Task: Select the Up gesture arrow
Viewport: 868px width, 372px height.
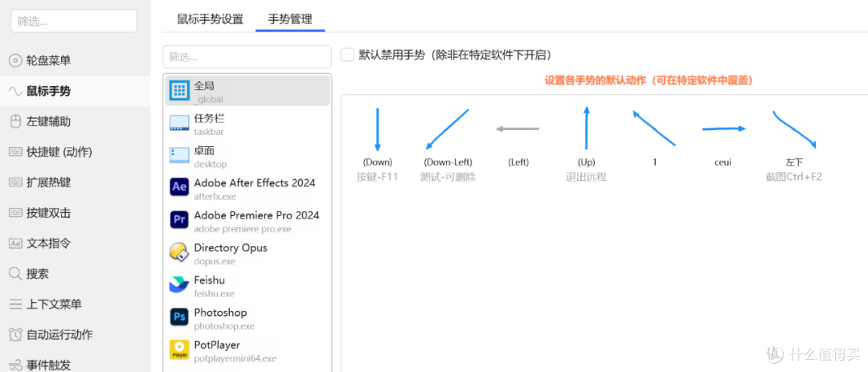Action: click(x=586, y=129)
